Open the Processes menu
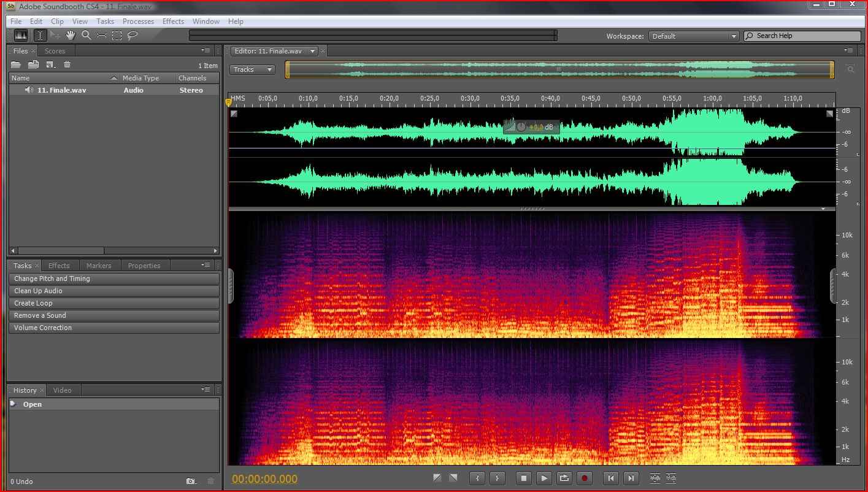The width and height of the screenshot is (868, 492). [x=138, y=21]
